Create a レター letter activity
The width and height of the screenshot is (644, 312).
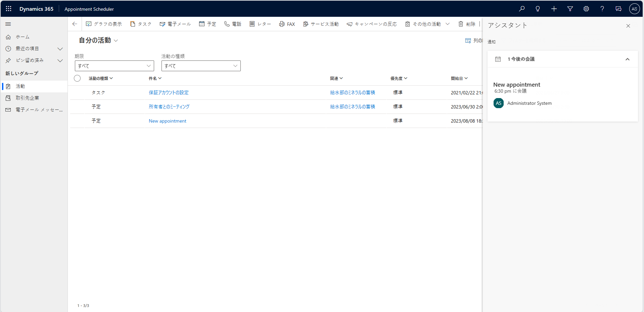click(260, 24)
